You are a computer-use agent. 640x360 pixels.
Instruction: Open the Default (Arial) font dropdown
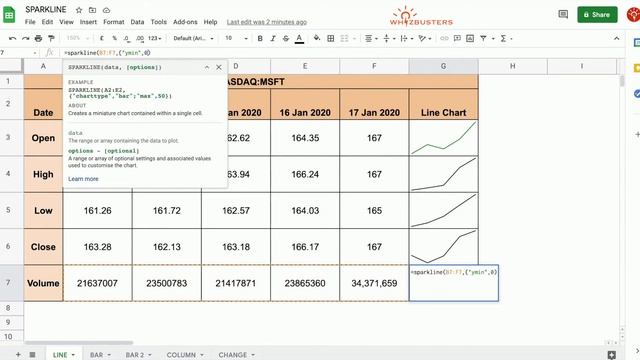coord(193,38)
